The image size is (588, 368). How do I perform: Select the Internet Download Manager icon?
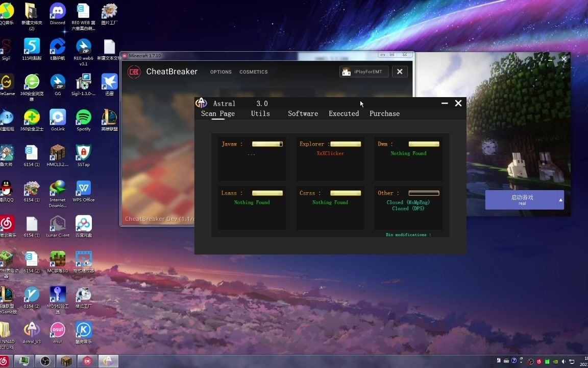pyautogui.click(x=57, y=194)
